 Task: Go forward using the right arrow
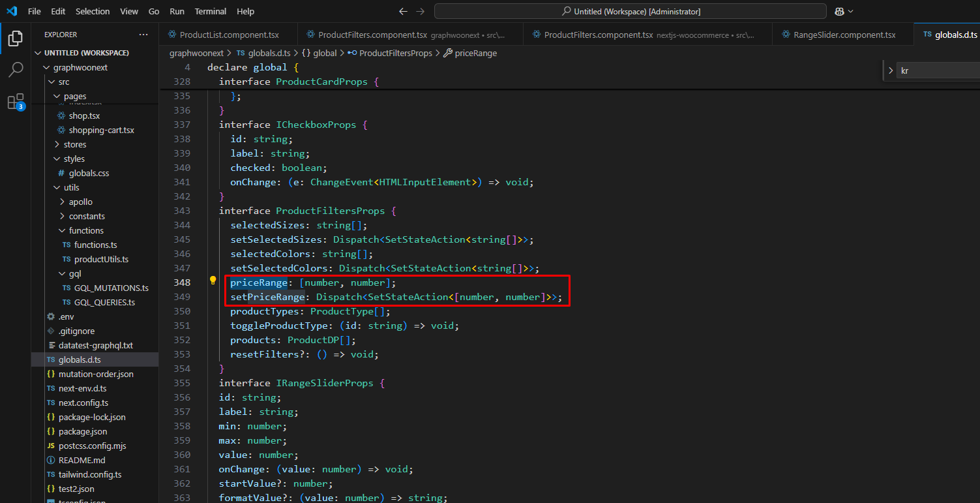421,12
